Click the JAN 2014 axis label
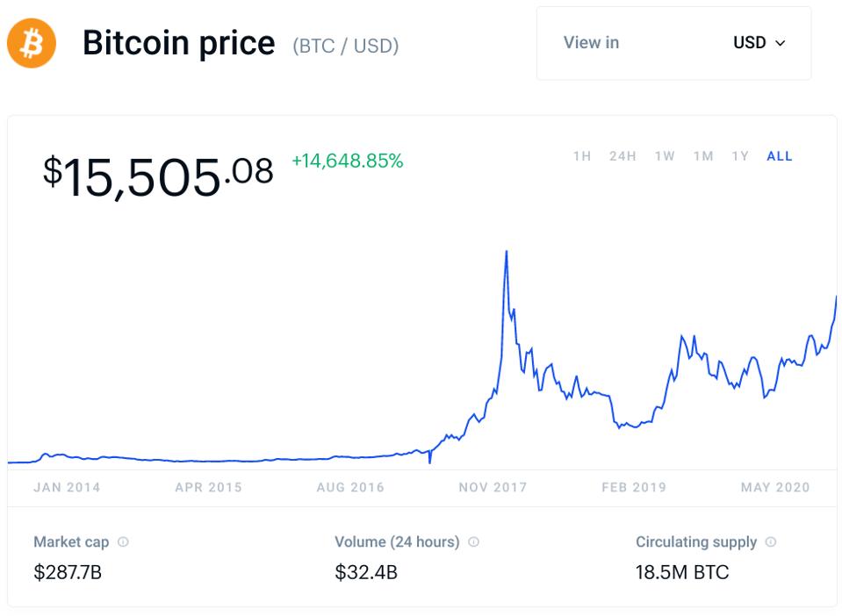The width and height of the screenshot is (842, 616). (66, 487)
